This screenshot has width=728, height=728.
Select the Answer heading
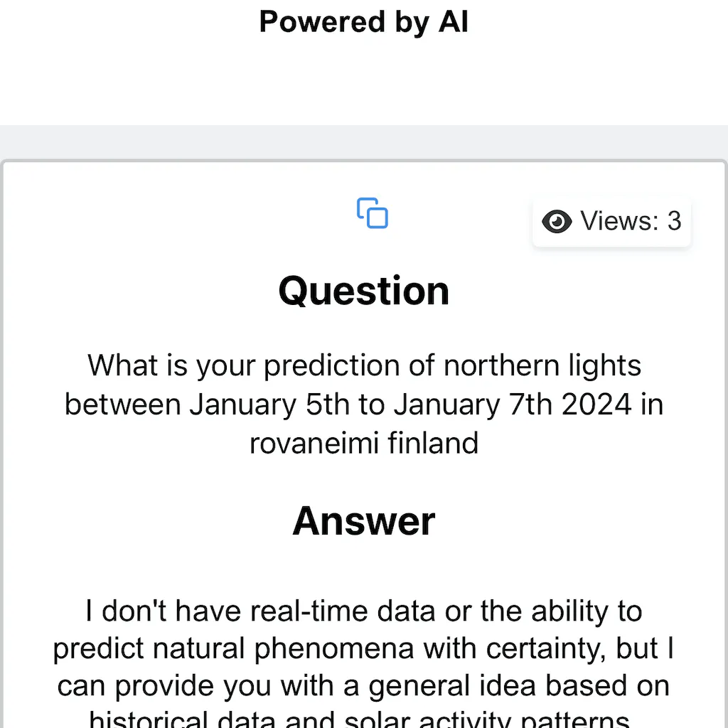tap(363, 520)
